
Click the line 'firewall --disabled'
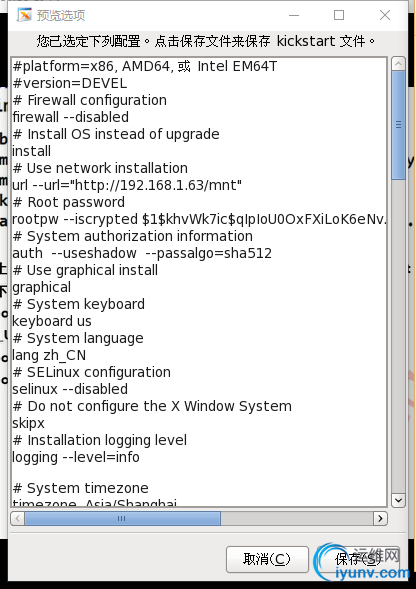coord(71,117)
